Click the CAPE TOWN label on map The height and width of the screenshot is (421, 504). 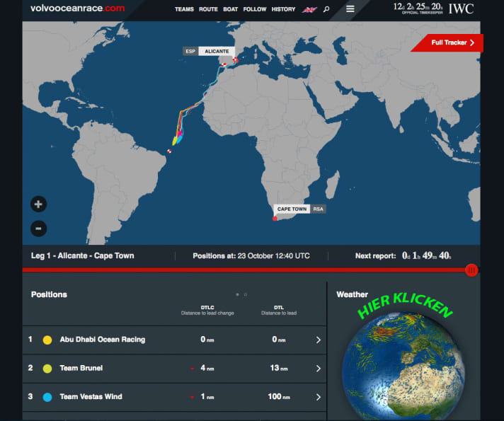[x=292, y=209]
